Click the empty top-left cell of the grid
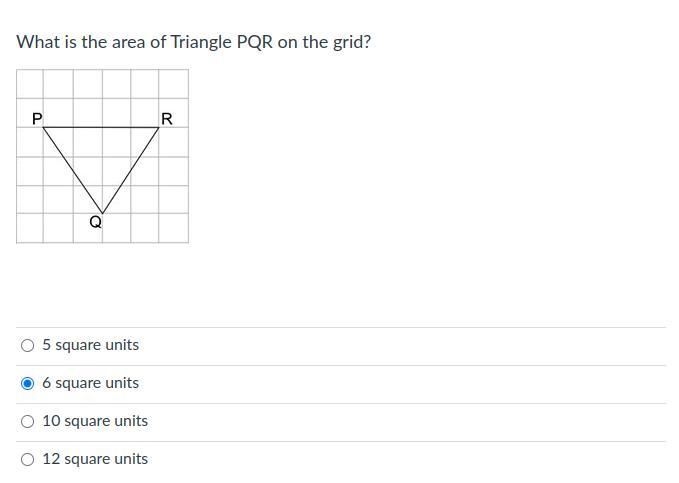679x483 pixels. [x=30, y=84]
